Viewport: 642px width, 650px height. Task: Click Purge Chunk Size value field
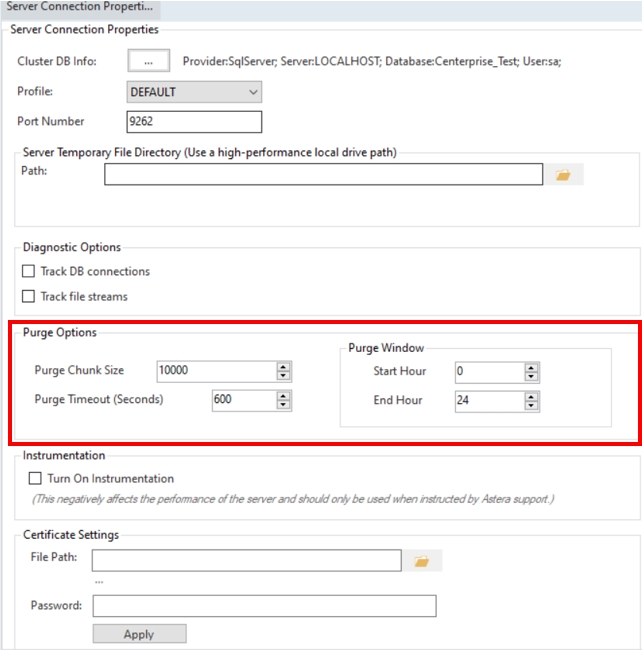tap(217, 371)
